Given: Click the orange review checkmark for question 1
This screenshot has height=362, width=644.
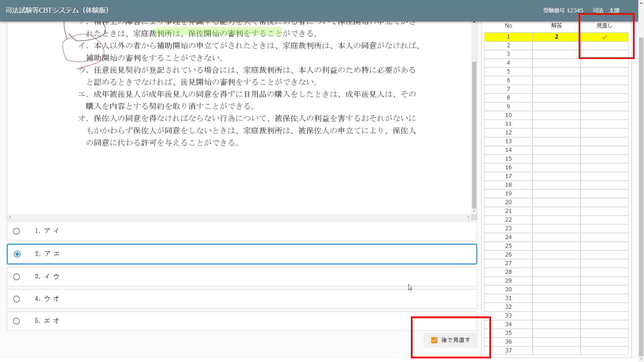Looking at the screenshot, I should click(604, 37).
